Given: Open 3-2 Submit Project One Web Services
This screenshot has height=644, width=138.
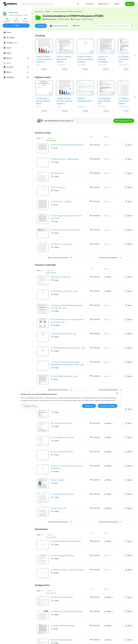Looking at the screenshot, I should [66, 541].
